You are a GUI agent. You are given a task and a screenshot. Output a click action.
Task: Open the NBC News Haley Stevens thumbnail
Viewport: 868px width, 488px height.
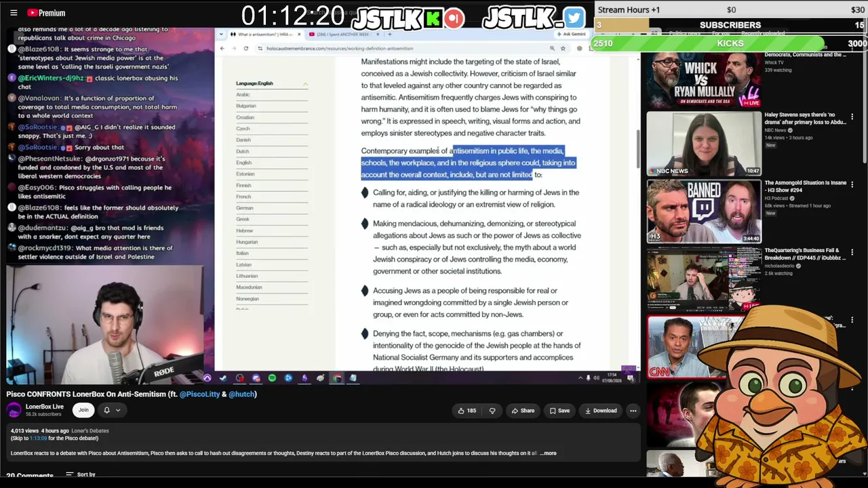(703, 144)
